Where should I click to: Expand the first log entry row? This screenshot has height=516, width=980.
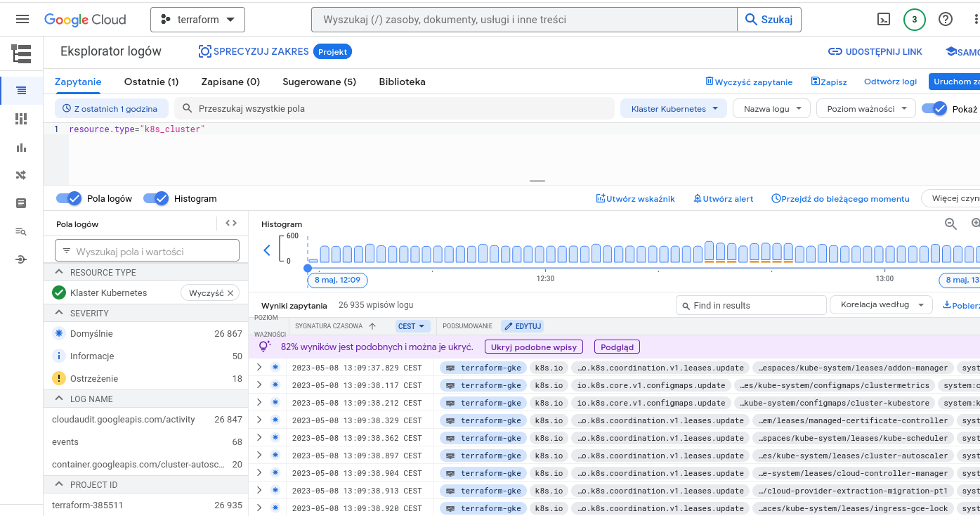(x=259, y=366)
